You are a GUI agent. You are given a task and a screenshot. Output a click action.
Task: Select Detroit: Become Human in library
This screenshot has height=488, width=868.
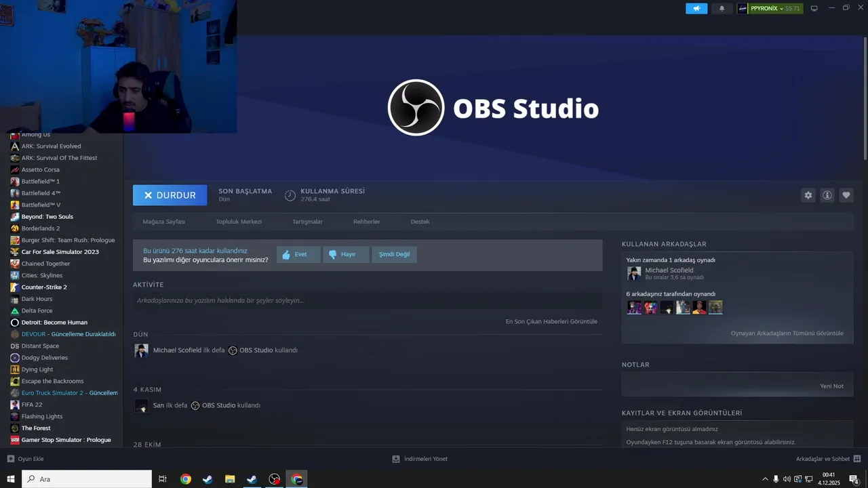(x=54, y=323)
